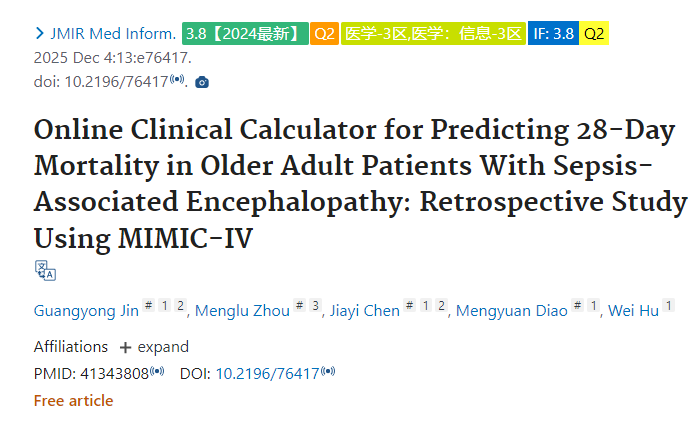
Task: Click the signal icon after the bottom DOI link
Action: 328,371
